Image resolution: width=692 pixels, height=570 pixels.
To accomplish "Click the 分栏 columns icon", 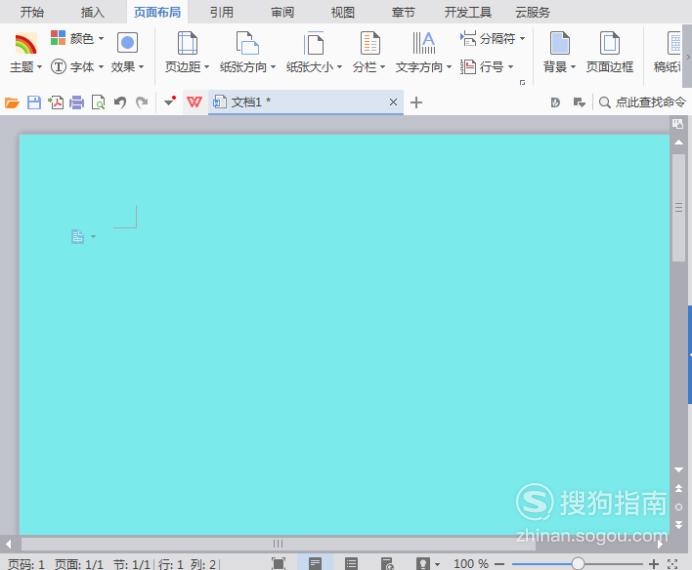I will click(370, 43).
